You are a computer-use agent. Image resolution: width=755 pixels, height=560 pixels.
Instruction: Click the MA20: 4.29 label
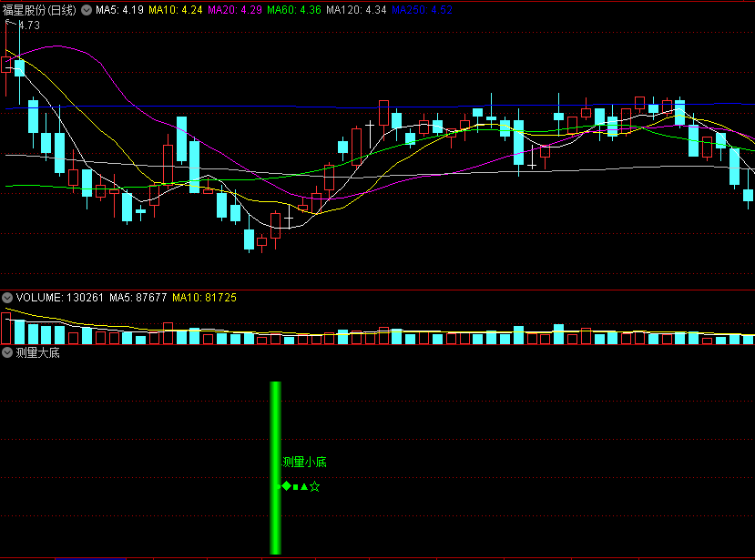(x=235, y=10)
